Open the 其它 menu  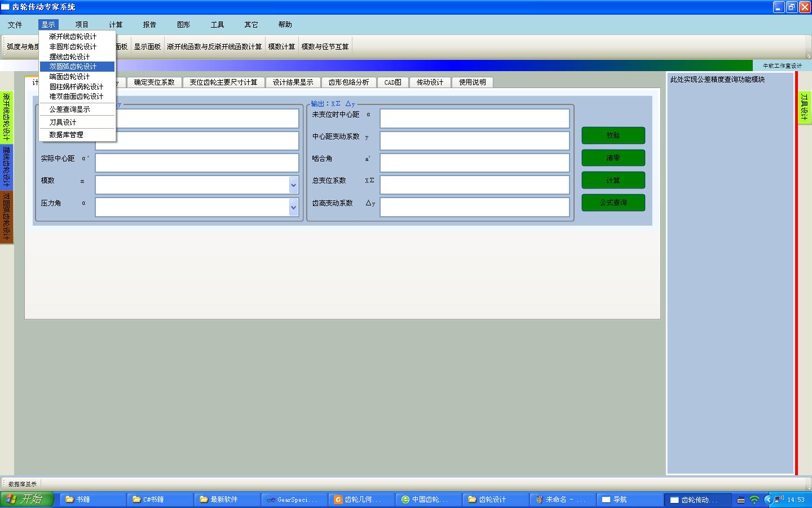point(251,24)
